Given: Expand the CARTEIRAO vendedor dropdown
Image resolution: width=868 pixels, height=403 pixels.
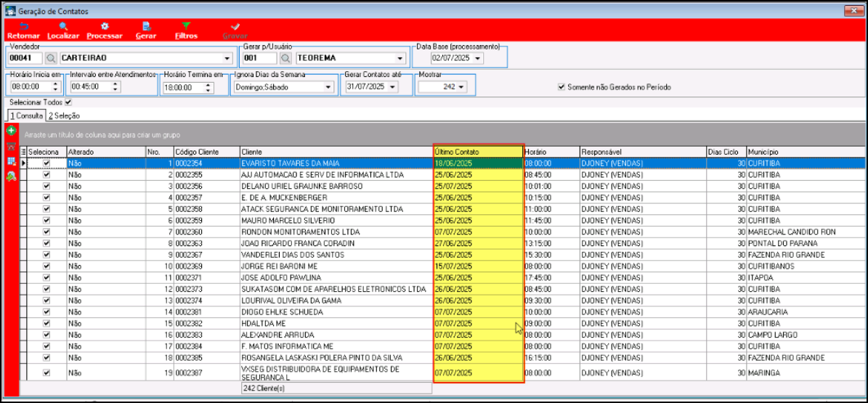Looking at the screenshot, I should pyautogui.click(x=227, y=59).
